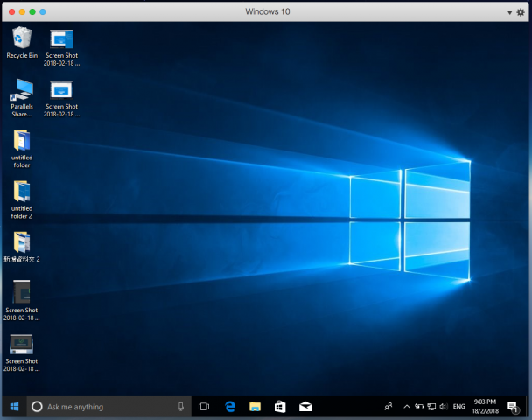Image resolution: width=532 pixels, height=420 pixels.
Task: Select the Screen Shot file beside Recycle Bin
Action: pos(61,47)
